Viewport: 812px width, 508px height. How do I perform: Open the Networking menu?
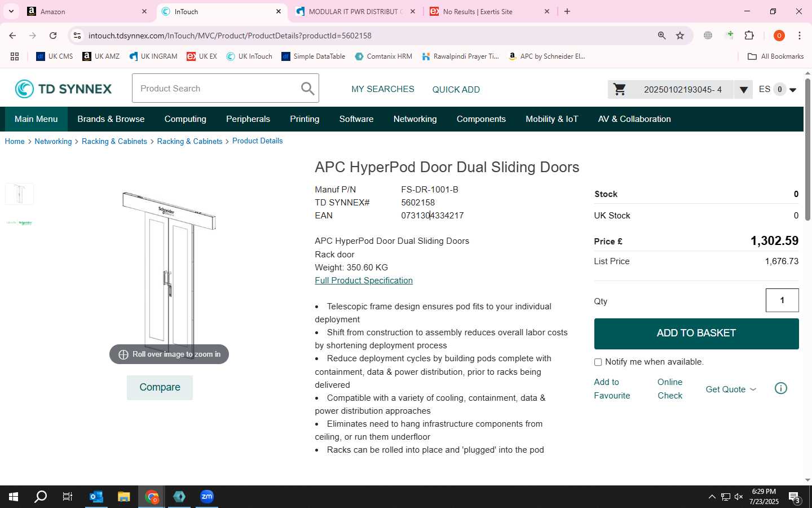[x=415, y=119]
